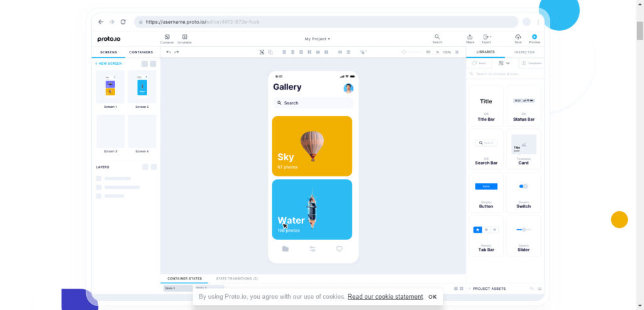The width and height of the screenshot is (644, 310).
Task: Click the browser forward arrow
Action: click(112, 22)
